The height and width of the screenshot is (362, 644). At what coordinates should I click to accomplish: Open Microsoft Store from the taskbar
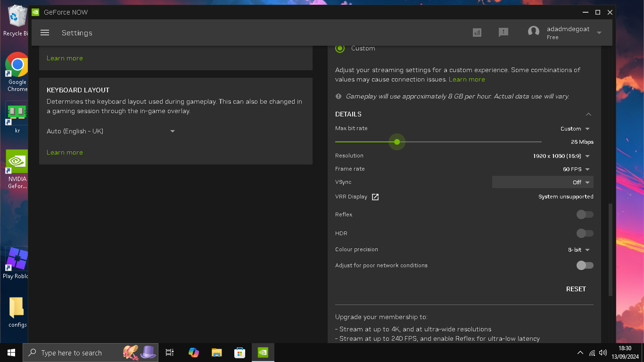coord(240,353)
